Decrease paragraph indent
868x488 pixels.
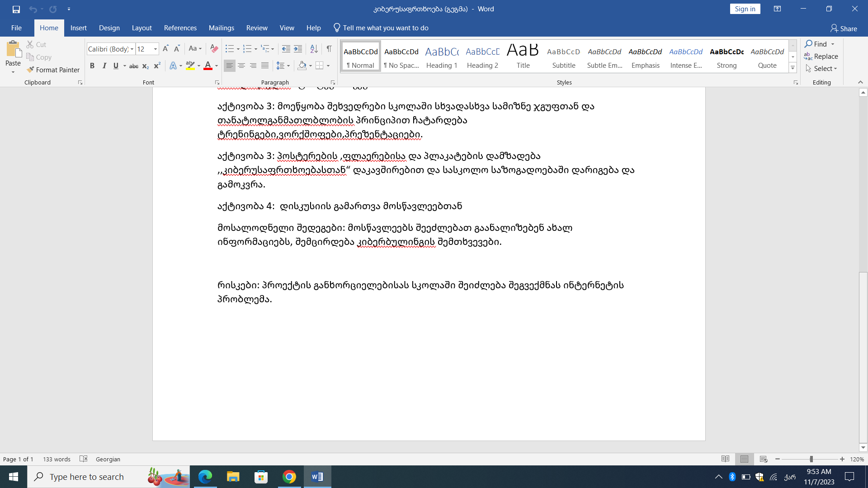coord(286,49)
